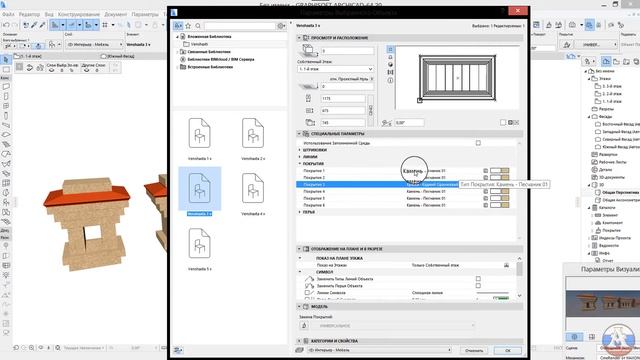Image resolution: width=640 pixels, height=360 pixels.
Task: Click the 1175 dimension input field
Action: pyautogui.click(x=343, y=98)
